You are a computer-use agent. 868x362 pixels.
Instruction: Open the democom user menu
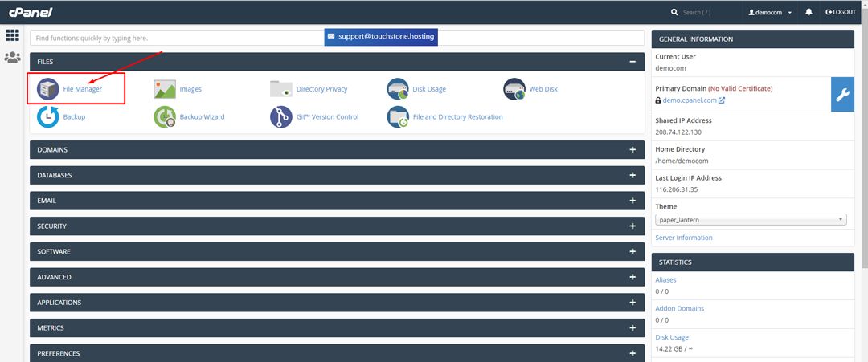pos(769,12)
